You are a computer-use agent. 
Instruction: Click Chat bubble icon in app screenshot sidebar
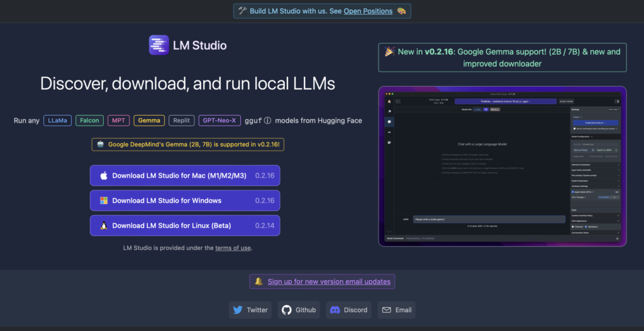coord(389,122)
